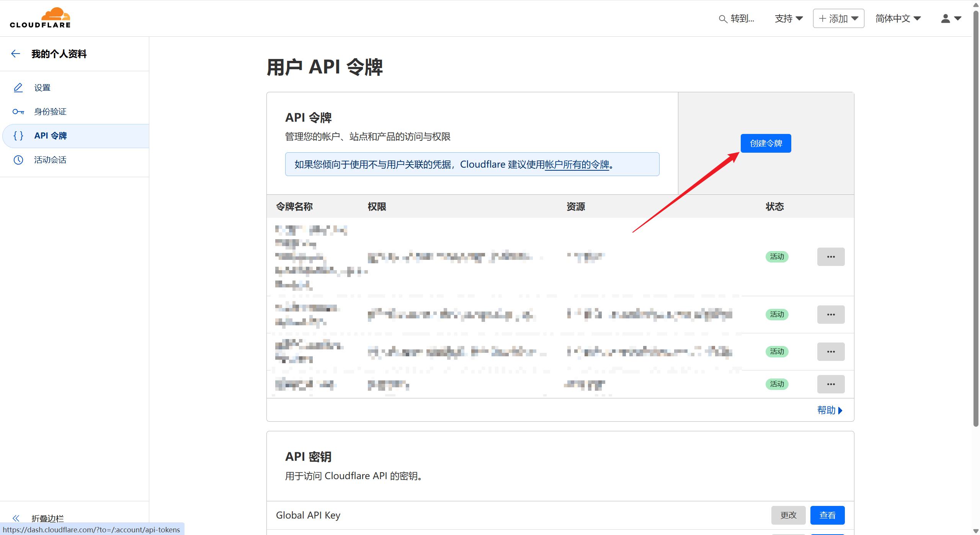Screen dimensions: 980x535
Task: Click the 活动 badge in first token row
Action: [777, 257]
